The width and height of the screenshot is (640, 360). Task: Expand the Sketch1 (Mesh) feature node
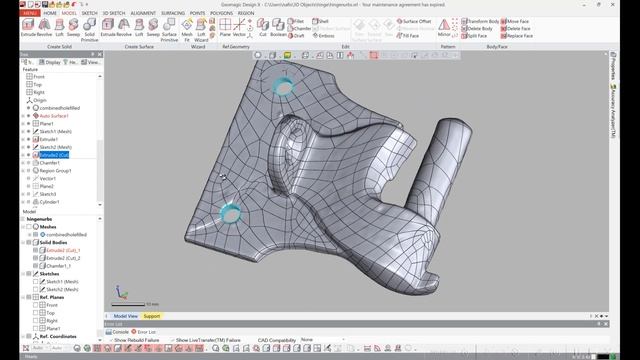[x=23, y=131]
